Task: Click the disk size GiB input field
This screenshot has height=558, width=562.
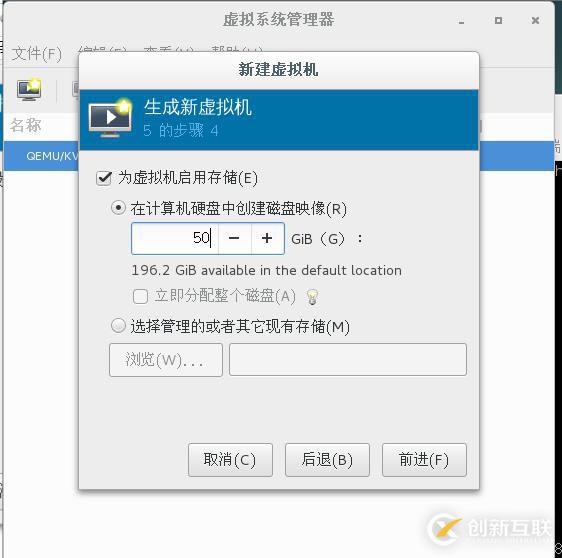Action: click(175, 238)
